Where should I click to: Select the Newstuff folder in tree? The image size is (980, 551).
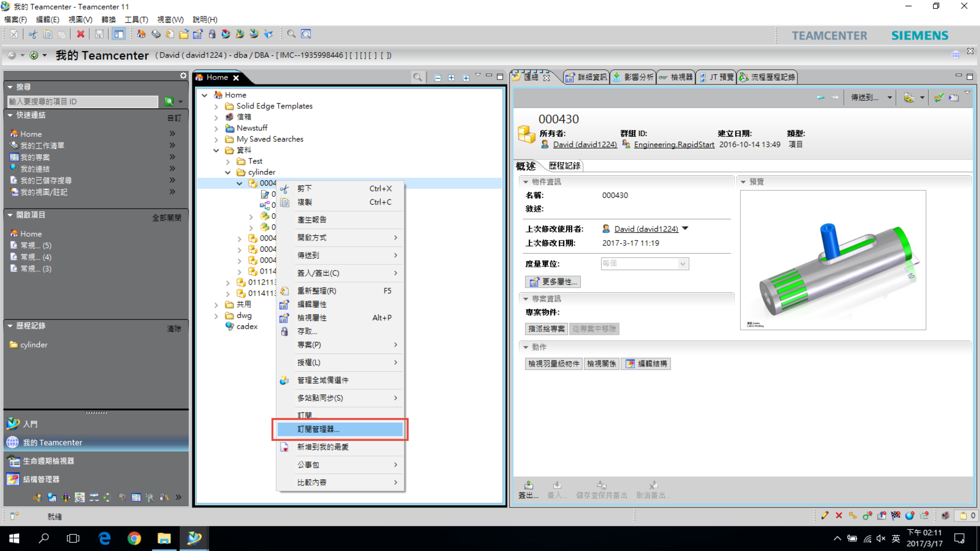tap(252, 128)
